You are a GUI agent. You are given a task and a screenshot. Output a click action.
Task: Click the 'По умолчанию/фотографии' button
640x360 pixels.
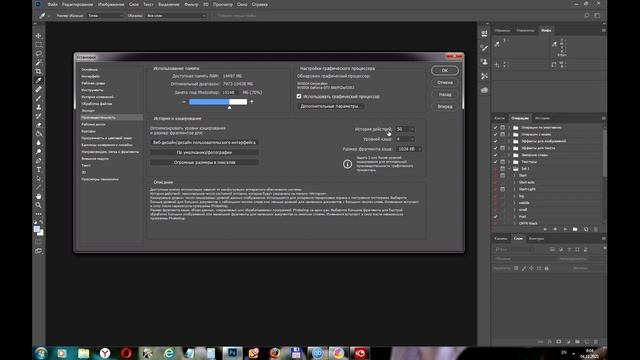pyautogui.click(x=204, y=152)
